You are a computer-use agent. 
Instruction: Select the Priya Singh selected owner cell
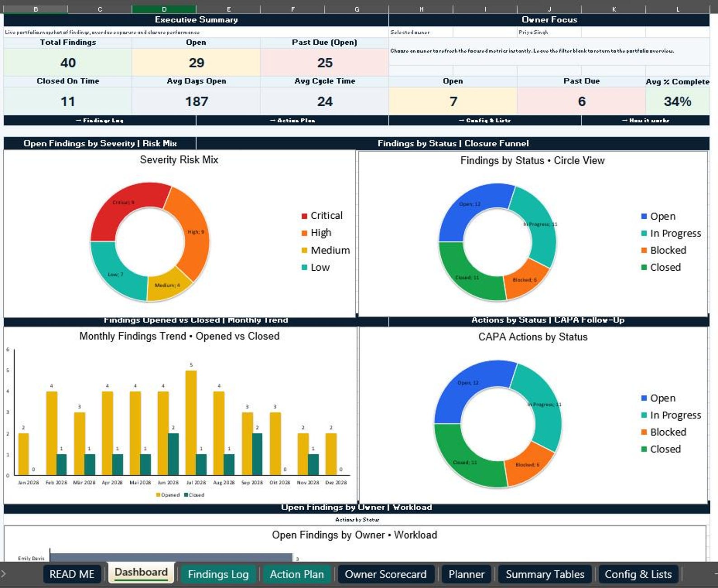tap(549, 32)
